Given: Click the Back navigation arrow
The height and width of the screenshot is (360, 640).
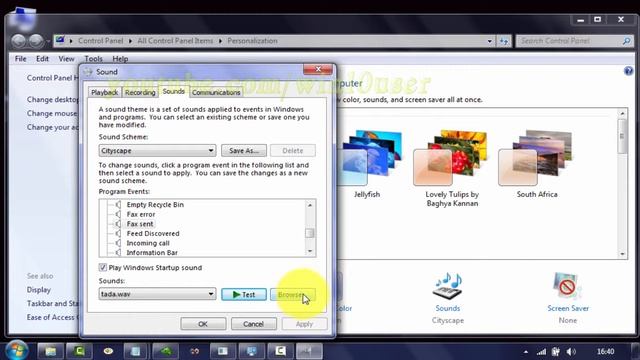Looking at the screenshot, I should coord(19,41).
